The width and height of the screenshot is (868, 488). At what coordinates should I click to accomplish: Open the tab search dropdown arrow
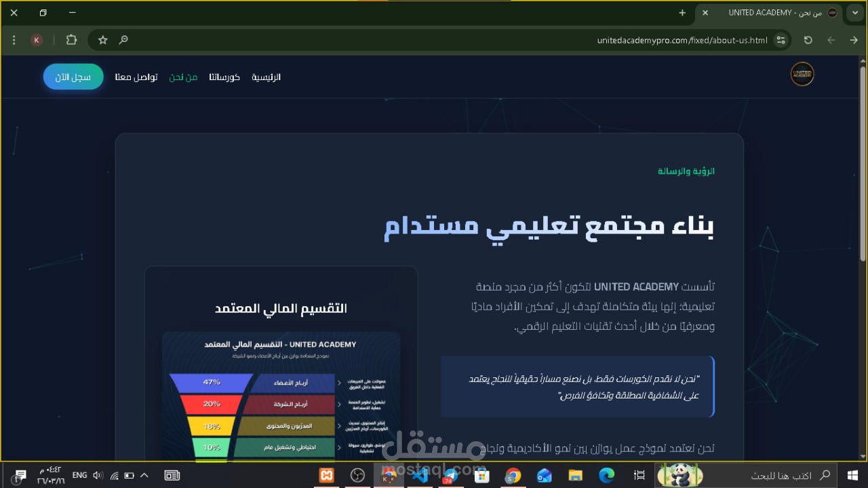854,13
